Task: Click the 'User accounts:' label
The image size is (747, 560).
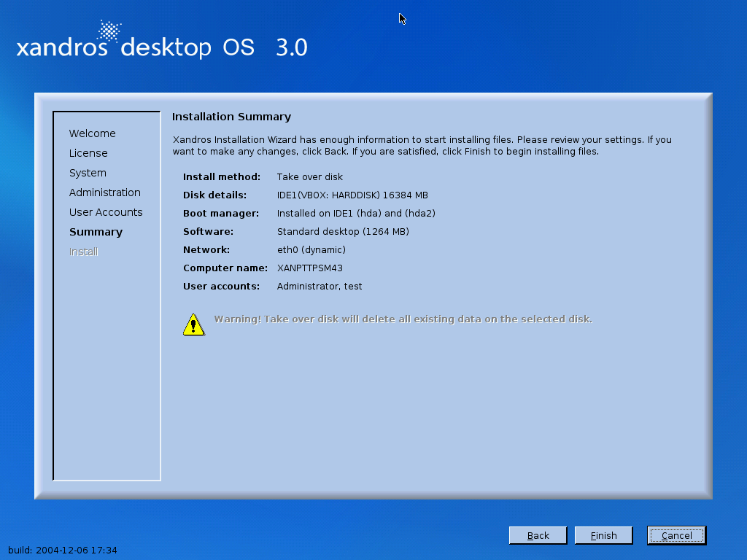Action: (x=222, y=286)
